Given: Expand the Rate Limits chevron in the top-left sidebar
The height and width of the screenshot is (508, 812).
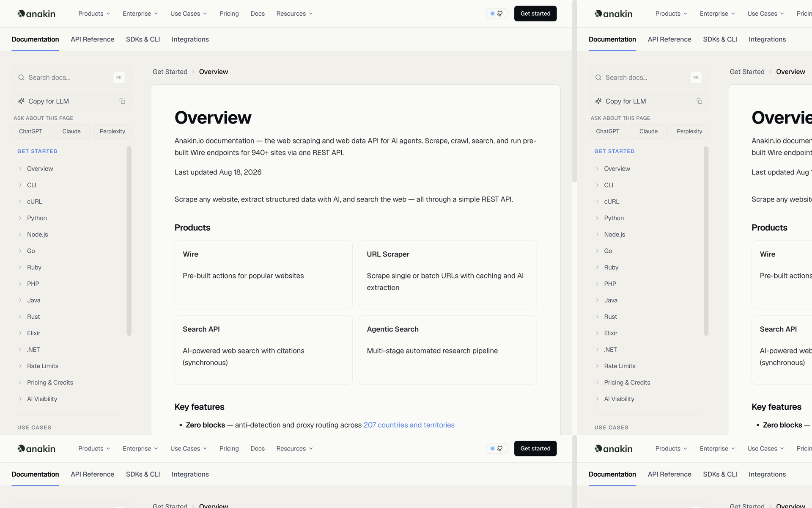Looking at the screenshot, I should point(20,366).
